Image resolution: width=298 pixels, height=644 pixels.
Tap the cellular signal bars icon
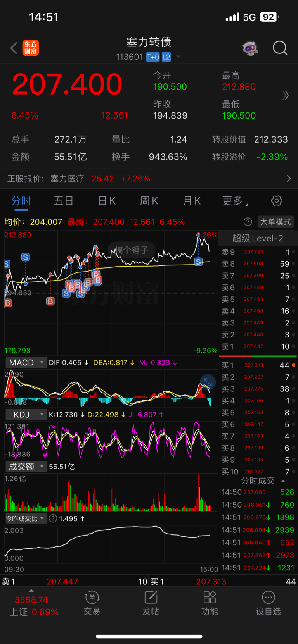coord(232,17)
